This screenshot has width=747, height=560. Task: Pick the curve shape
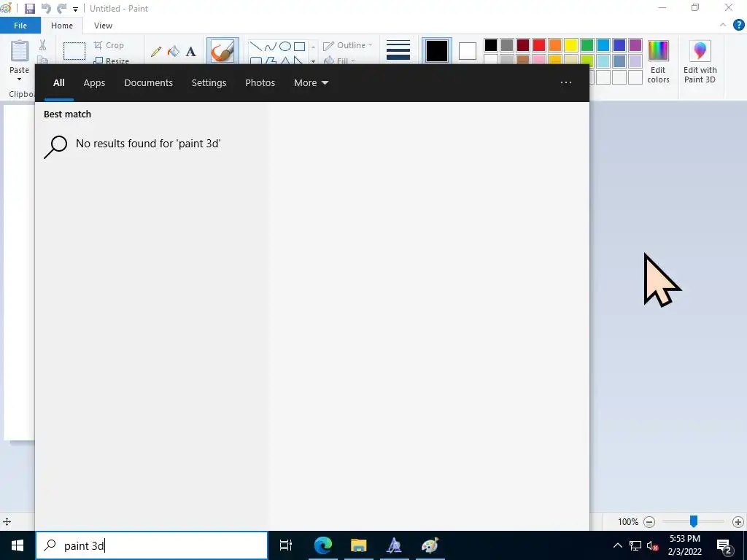tap(270, 46)
